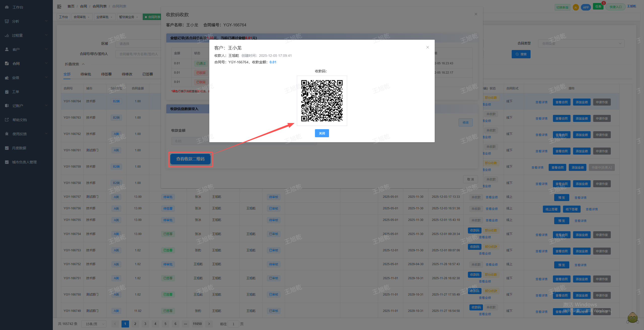
Task: Open the 合同类型 dropdown
Action: click(x=581, y=43)
